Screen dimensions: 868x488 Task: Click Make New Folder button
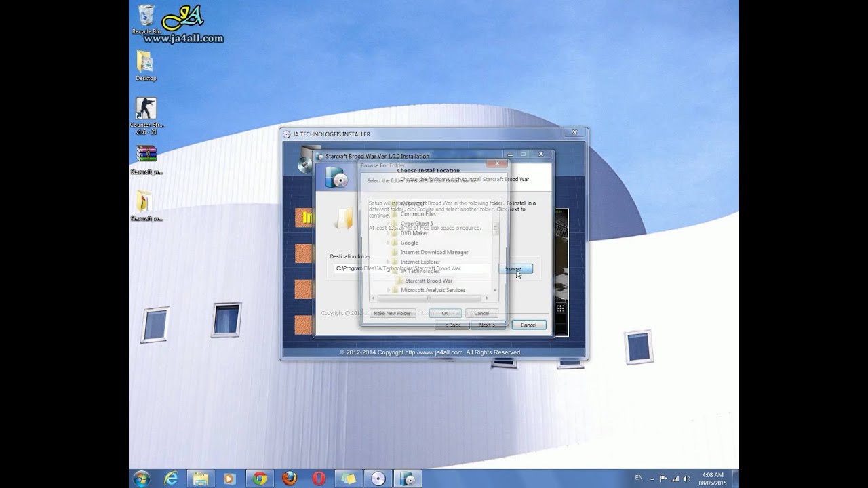coord(393,313)
